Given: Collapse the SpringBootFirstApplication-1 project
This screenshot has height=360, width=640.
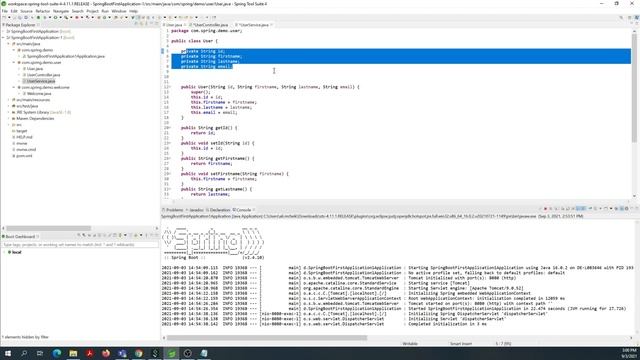Looking at the screenshot, I should (3, 38).
